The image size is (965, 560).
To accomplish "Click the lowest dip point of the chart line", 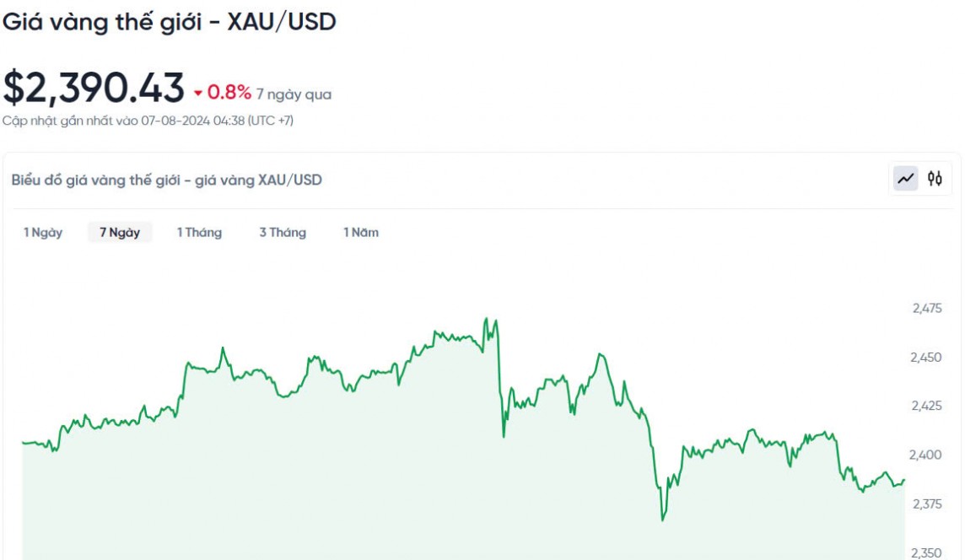I will 663,520.
